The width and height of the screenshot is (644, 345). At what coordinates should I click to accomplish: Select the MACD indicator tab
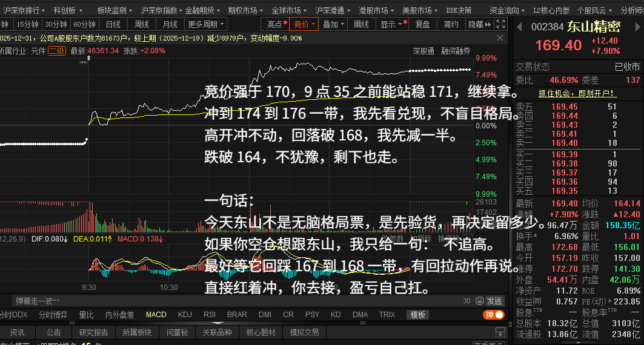click(x=156, y=315)
